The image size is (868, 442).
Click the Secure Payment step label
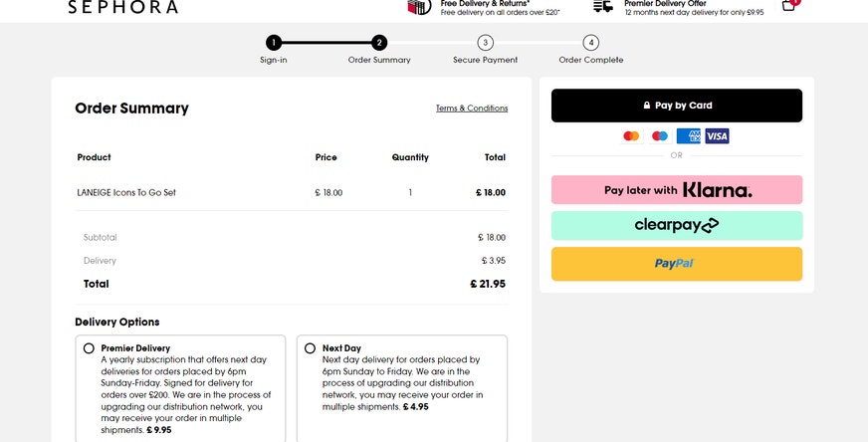click(485, 60)
